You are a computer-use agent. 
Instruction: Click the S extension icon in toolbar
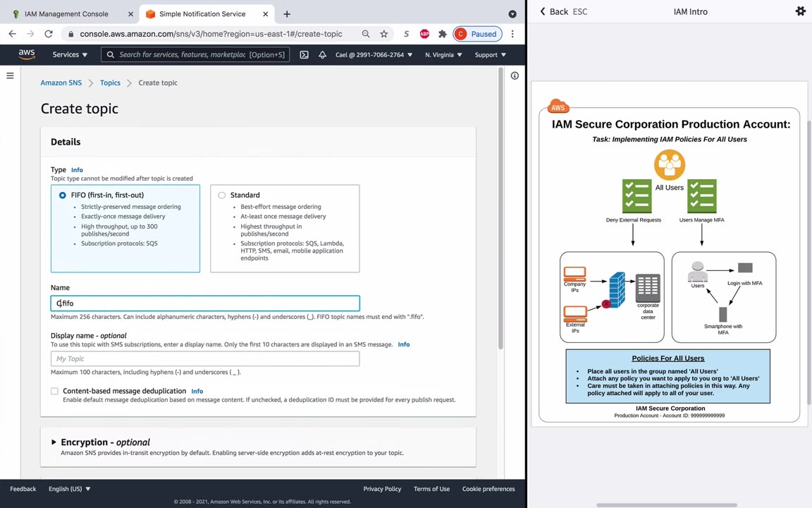click(406, 34)
